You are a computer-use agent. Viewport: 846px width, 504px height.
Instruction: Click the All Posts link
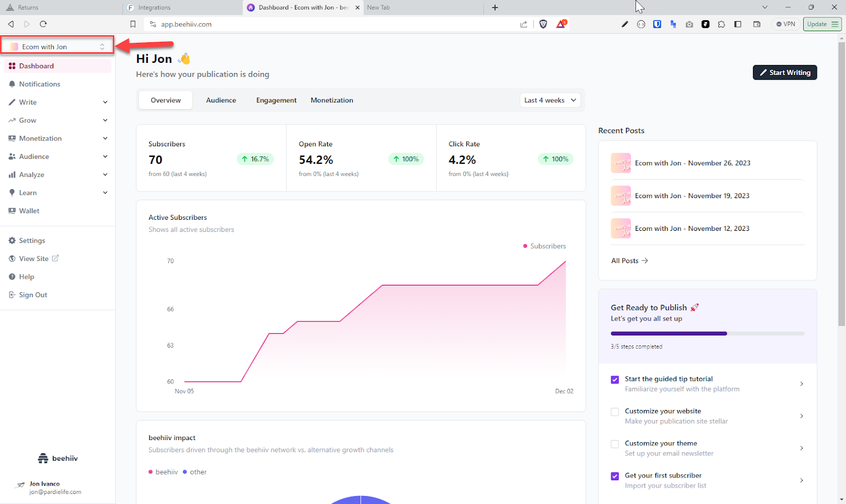click(x=630, y=260)
